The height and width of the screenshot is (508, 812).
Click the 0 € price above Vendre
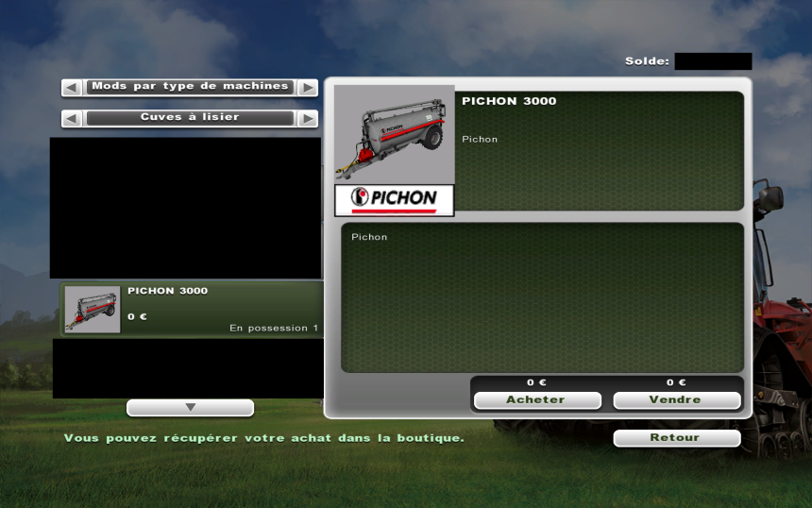coord(676,382)
